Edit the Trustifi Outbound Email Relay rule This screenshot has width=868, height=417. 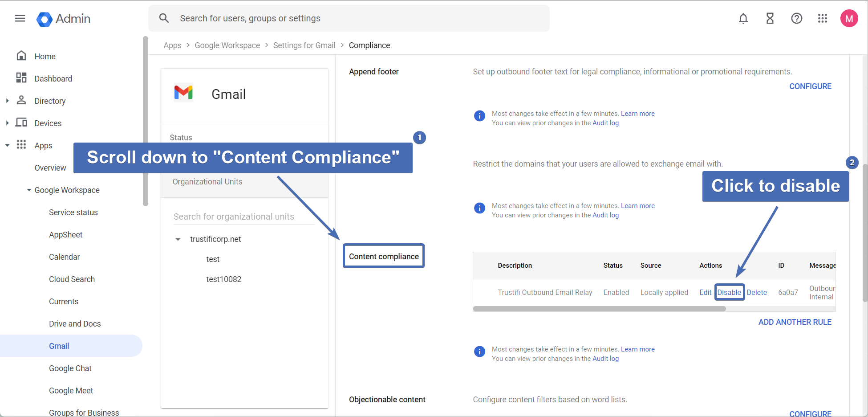pos(705,292)
